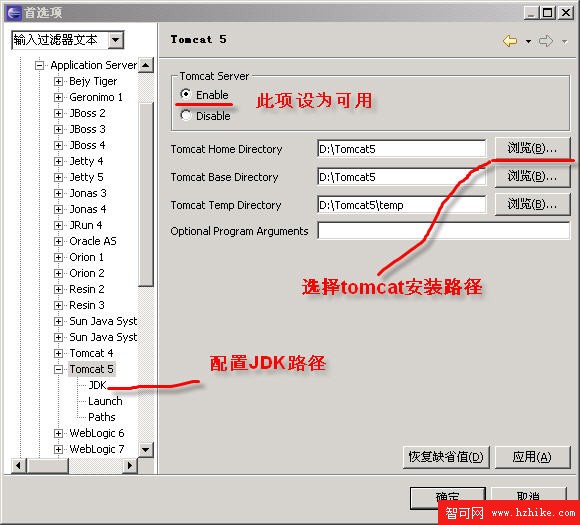This screenshot has width=580, height=525.
Task: Expand the Tomcat 4 node
Action: pos(58,353)
